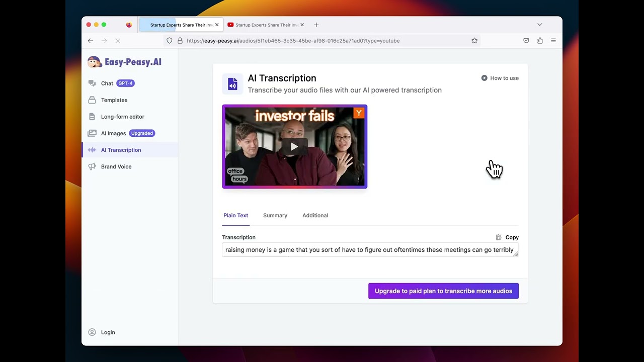Open the Chat sidebar icon
The width and height of the screenshot is (644, 362).
92,83
